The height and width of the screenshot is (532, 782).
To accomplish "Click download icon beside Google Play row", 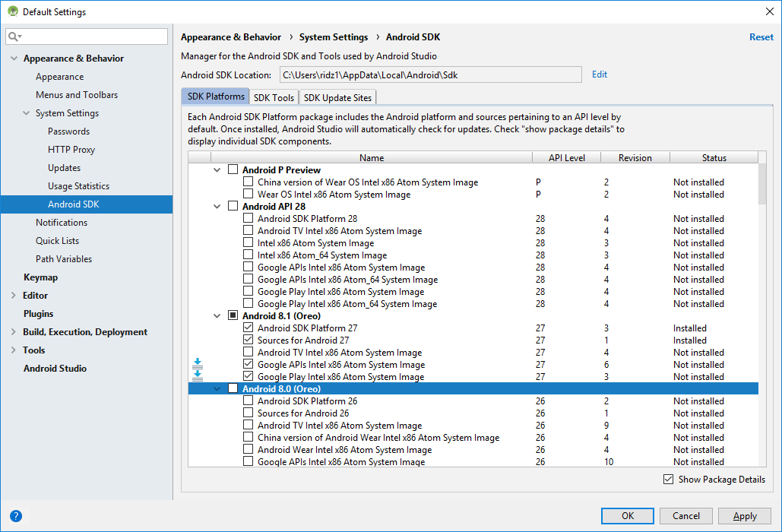I will click(198, 375).
